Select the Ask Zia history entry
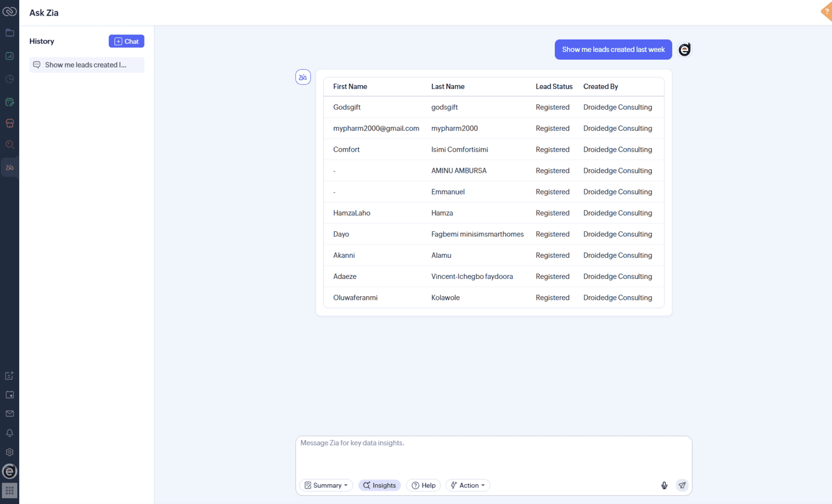The height and width of the screenshot is (504, 832). (x=86, y=64)
